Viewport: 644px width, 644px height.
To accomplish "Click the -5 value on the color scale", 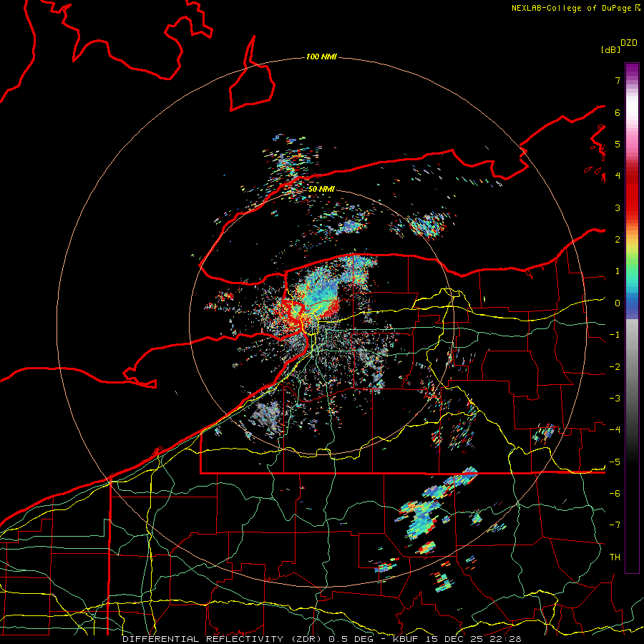I will [x=615, y=462].
